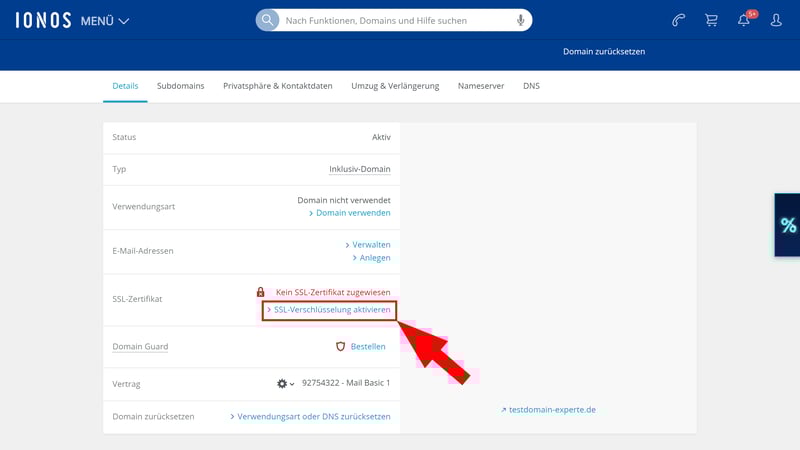
Task: Click the microphone voice search icon
Action: 520,20
